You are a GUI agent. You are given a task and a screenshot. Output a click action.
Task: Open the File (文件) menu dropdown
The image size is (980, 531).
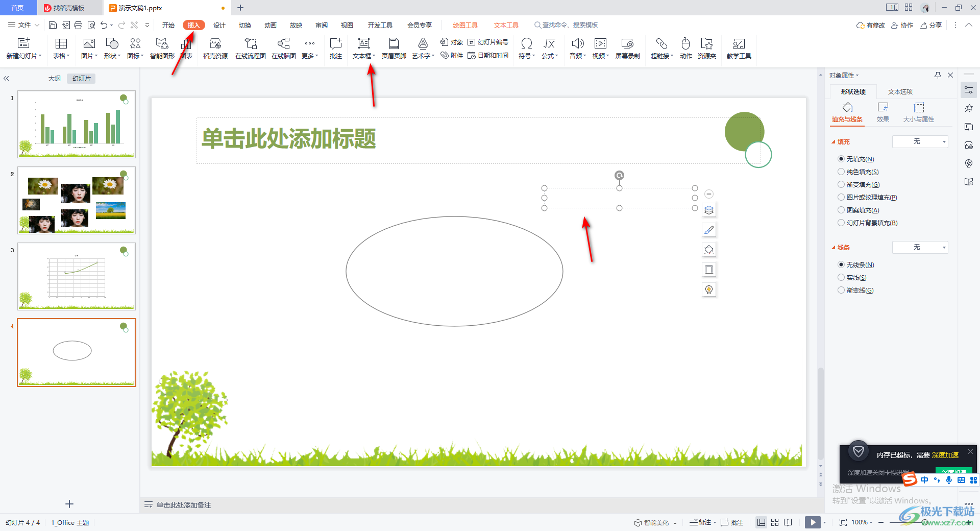tap(24, 25)
